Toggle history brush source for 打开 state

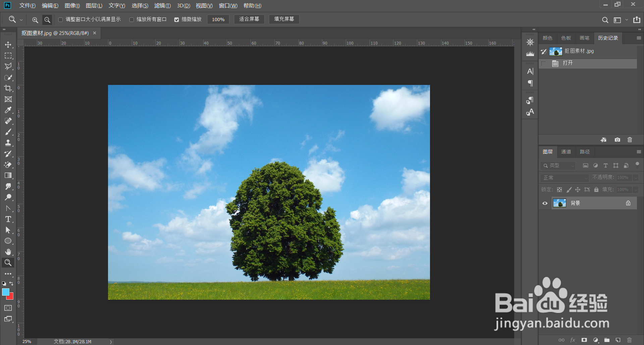coord(544,63)
